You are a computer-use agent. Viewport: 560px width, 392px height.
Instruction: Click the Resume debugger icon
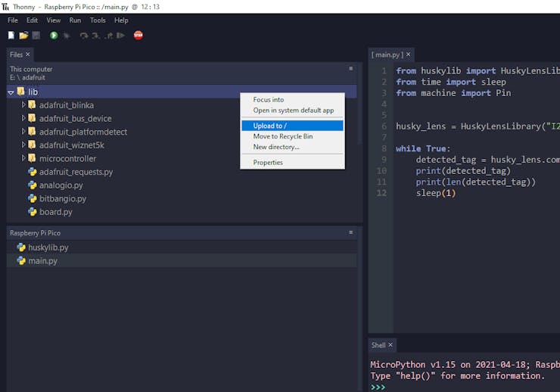[x=120, y=36]
